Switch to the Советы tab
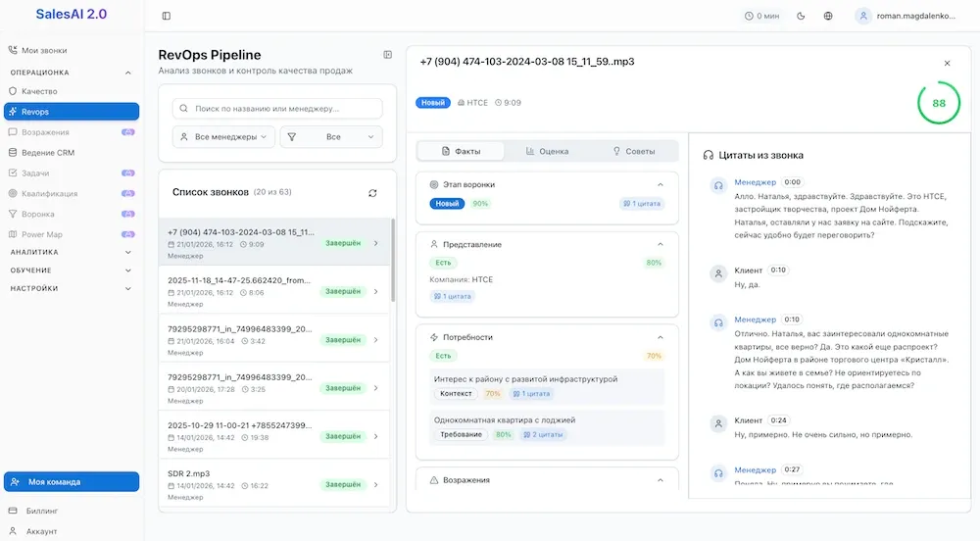 pyautogui.click(x=633, y=151)
